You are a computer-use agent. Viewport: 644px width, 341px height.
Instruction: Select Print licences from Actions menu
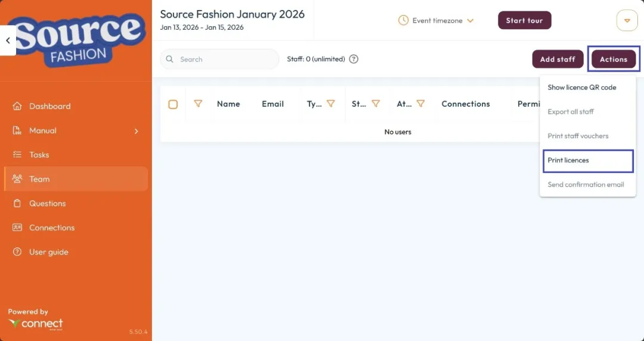coord(587,160)
